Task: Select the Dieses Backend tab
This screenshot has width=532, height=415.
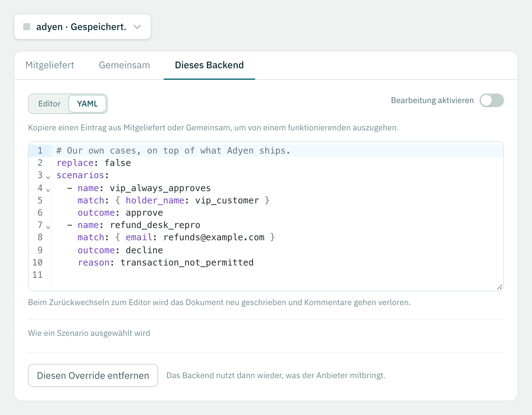Action: 209,65
